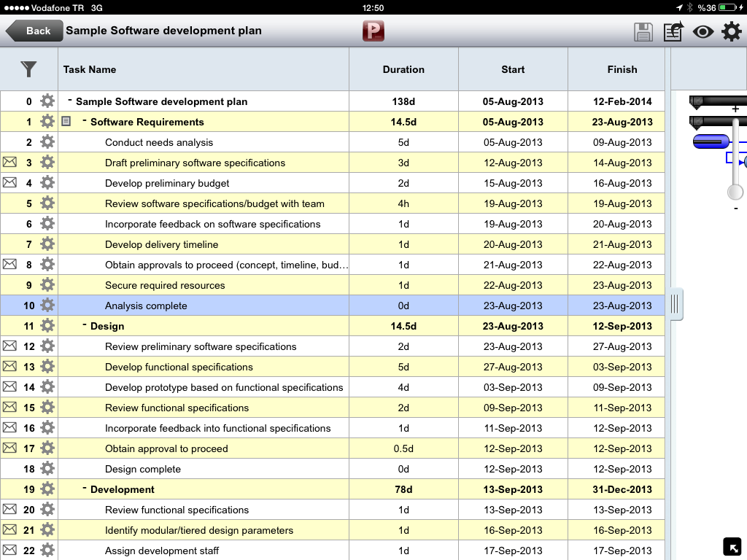Screen dimensions: 747x560
Task: Collapse the Development task group
Action: click(x=85, y=489)
